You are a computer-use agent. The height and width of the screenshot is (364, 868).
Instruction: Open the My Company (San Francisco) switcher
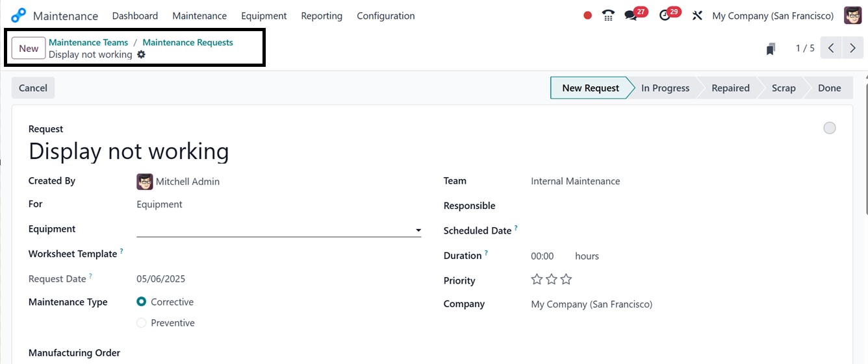[x=772, y=16]
